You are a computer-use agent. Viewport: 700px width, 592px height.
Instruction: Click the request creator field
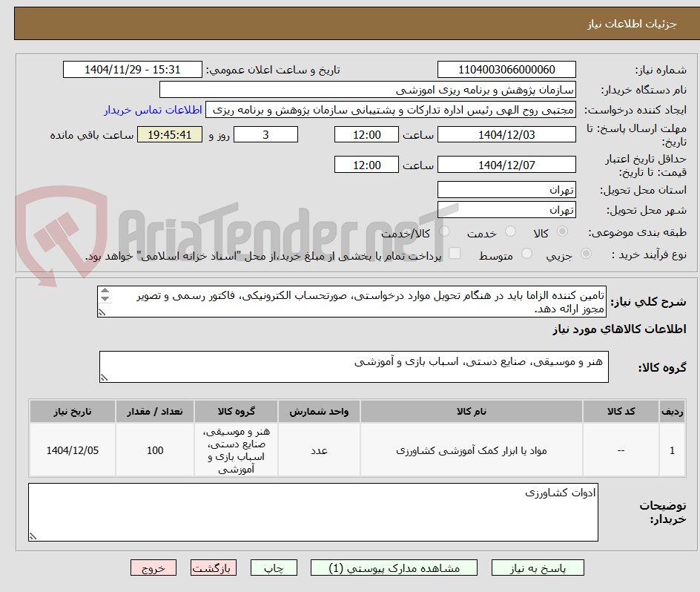[391, 110]
